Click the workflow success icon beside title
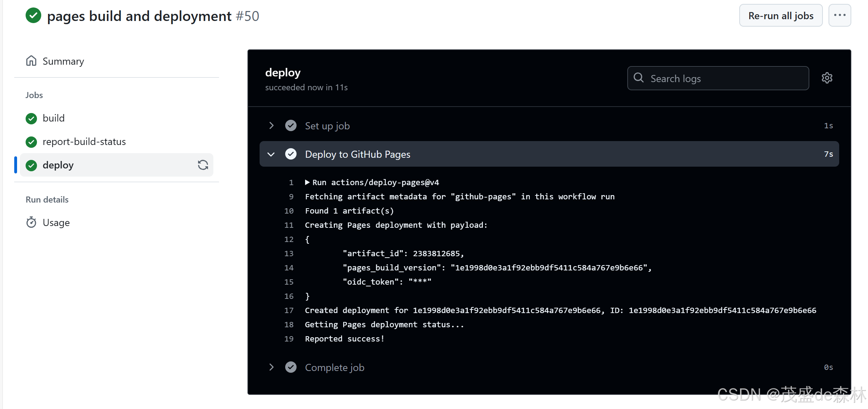Viewport: 868px width, 409px height. tap(33, 16)
